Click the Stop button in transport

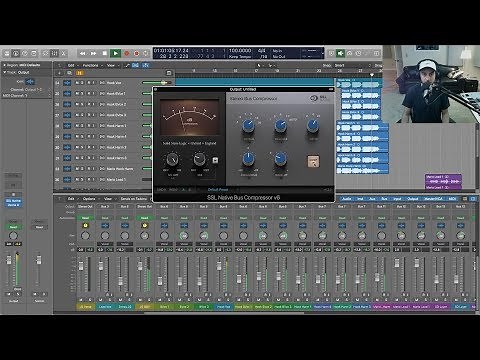pos(105,53)
